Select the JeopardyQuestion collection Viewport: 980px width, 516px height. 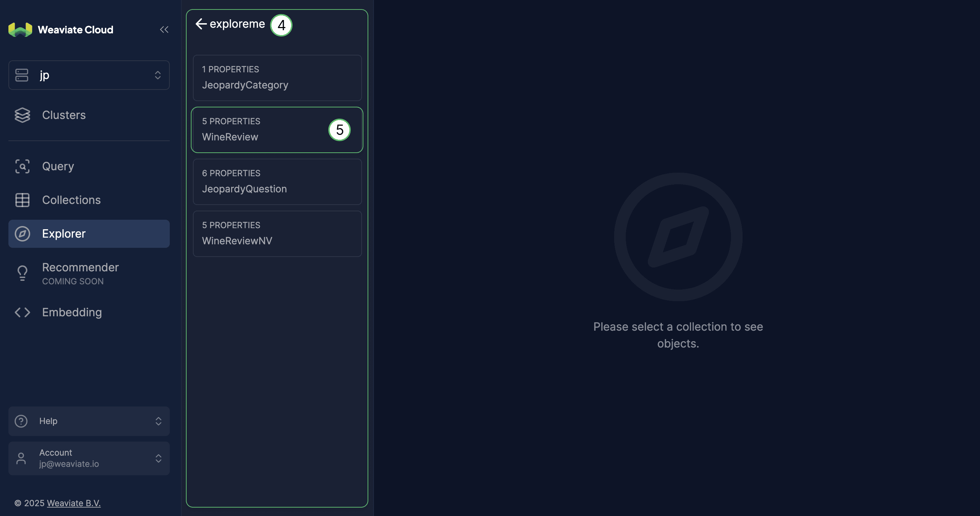277,181
